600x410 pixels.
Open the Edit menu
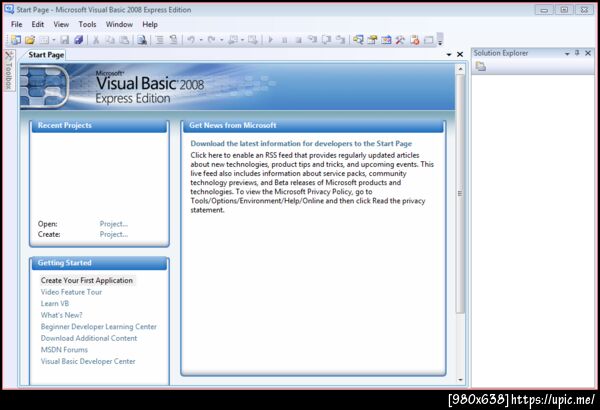point(38,24)
